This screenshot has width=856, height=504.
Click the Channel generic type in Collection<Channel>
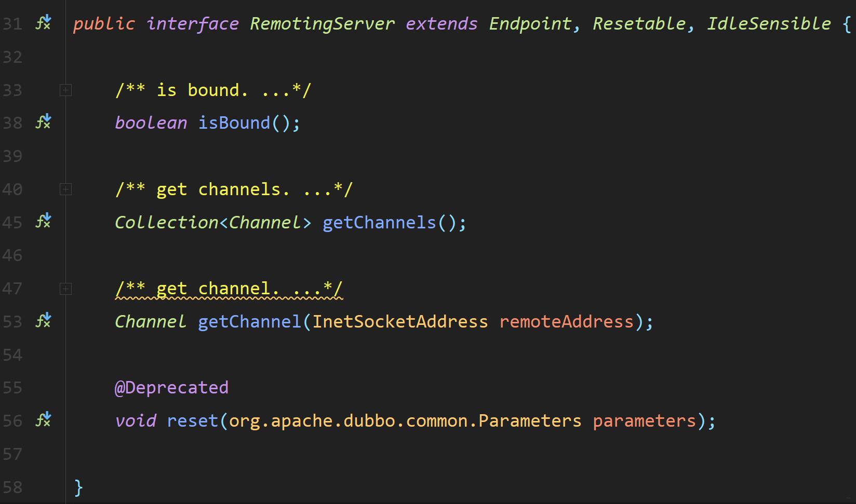point(265,223)
